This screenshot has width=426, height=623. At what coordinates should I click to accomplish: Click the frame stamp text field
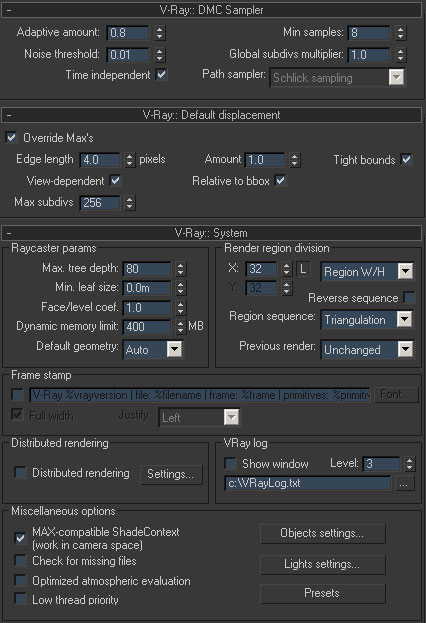[200, 395]
